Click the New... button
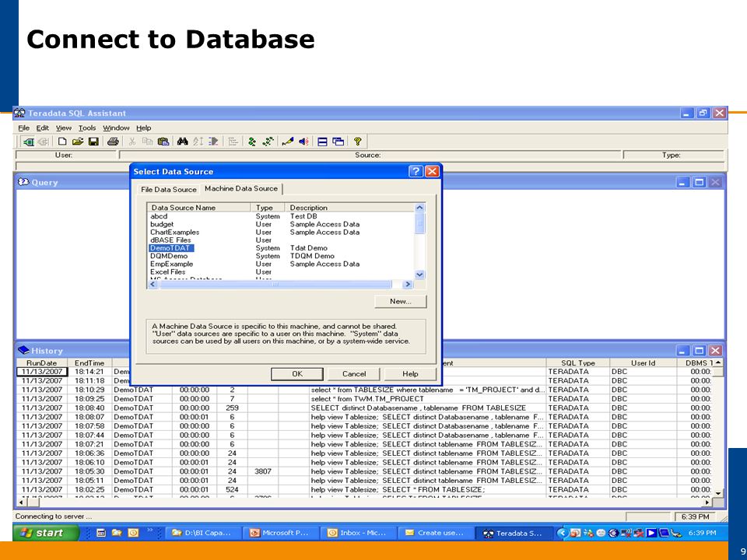The width and height of the screenshot is (747, 560). click(x=401, y=302)
